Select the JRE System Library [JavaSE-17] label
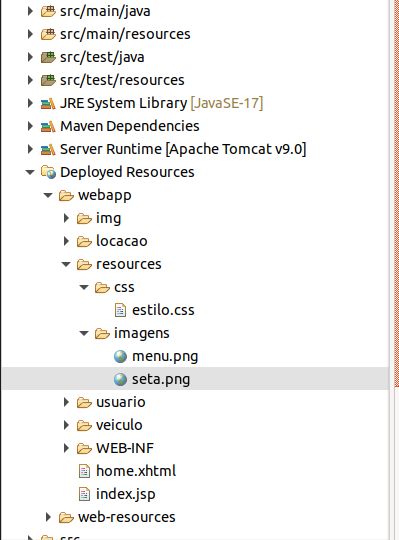Viewport: 399px width, 540px height. pos(161,103)
